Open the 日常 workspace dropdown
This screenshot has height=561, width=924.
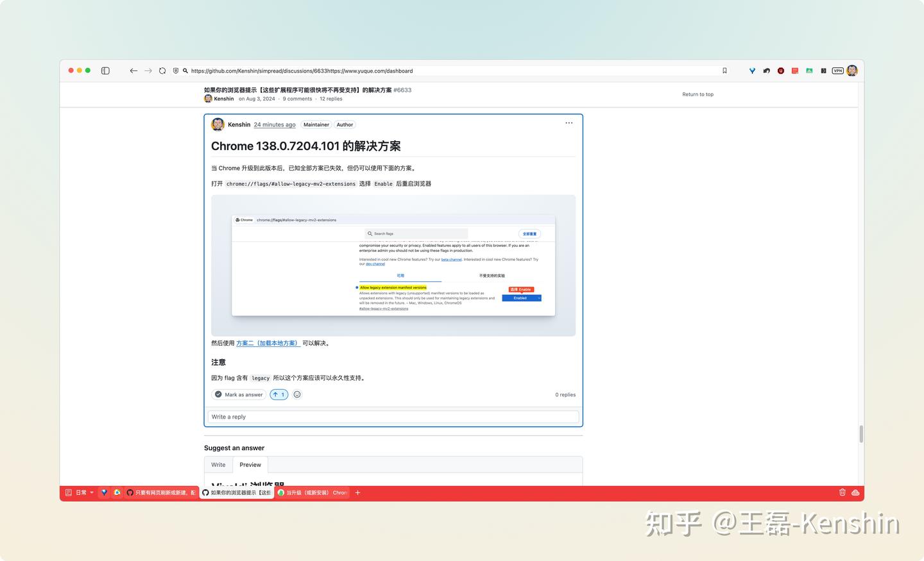[x=85, y=492]
